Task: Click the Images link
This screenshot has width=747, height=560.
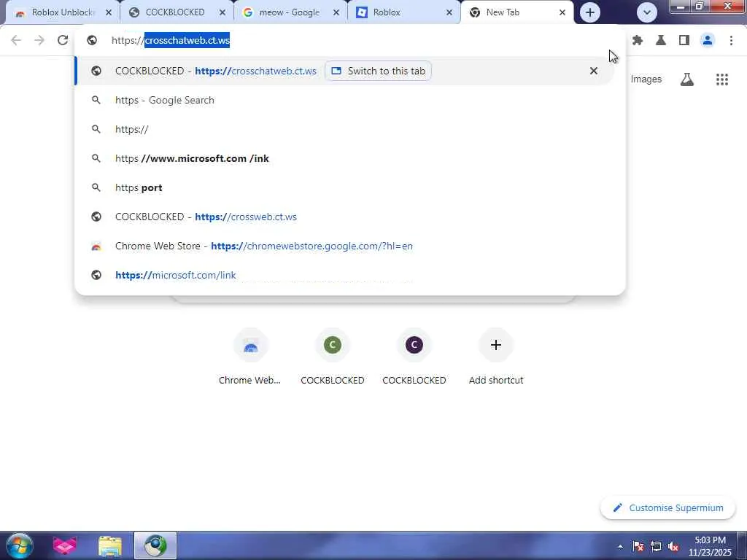Action: click(x=646, y=79)
